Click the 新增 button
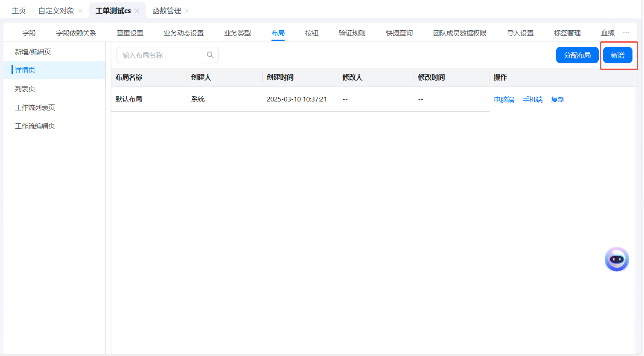Screen dimensions: 644x356 [618, 55]
